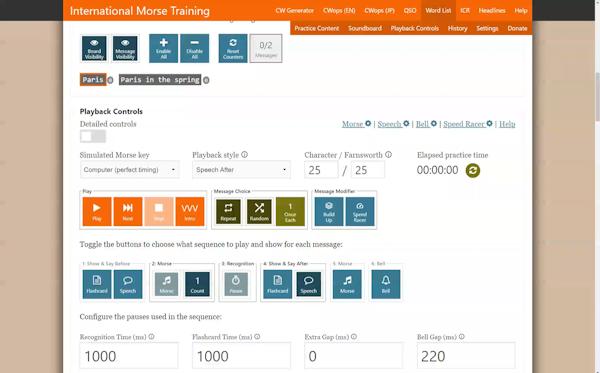Open the CWops (JP) menu

[x=379, y=10]
